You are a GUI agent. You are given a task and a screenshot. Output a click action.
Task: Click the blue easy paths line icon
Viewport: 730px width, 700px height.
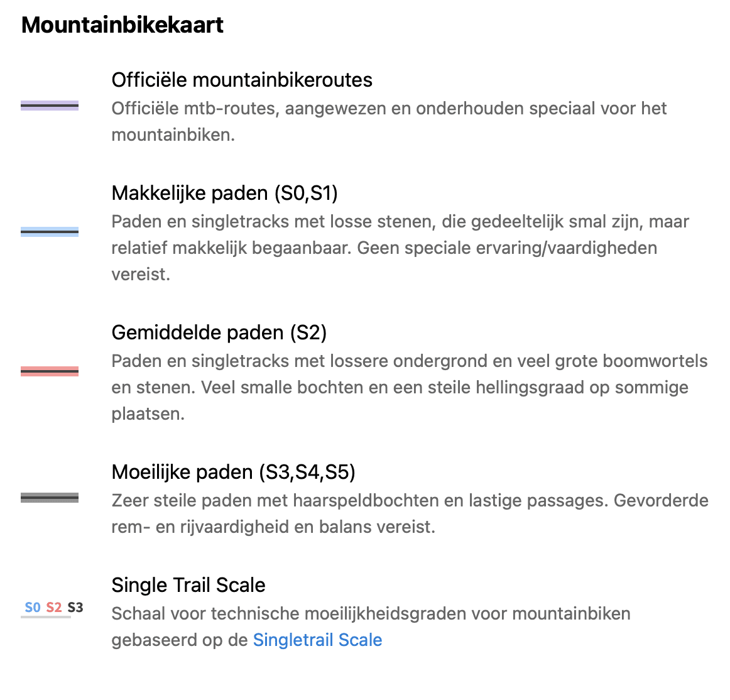coord(50,231)
